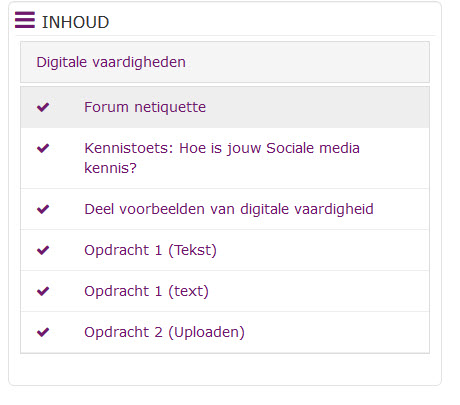Click blank area below the content list

(x=225, y=369)
